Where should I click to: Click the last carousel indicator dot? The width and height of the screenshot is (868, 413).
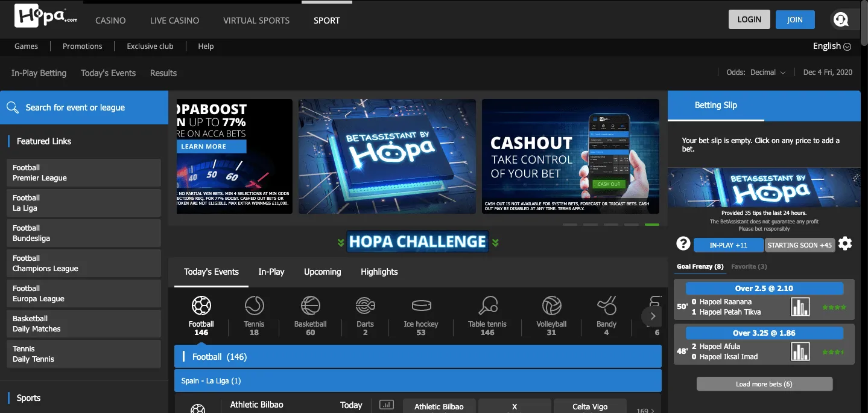[x=652, y=224]
